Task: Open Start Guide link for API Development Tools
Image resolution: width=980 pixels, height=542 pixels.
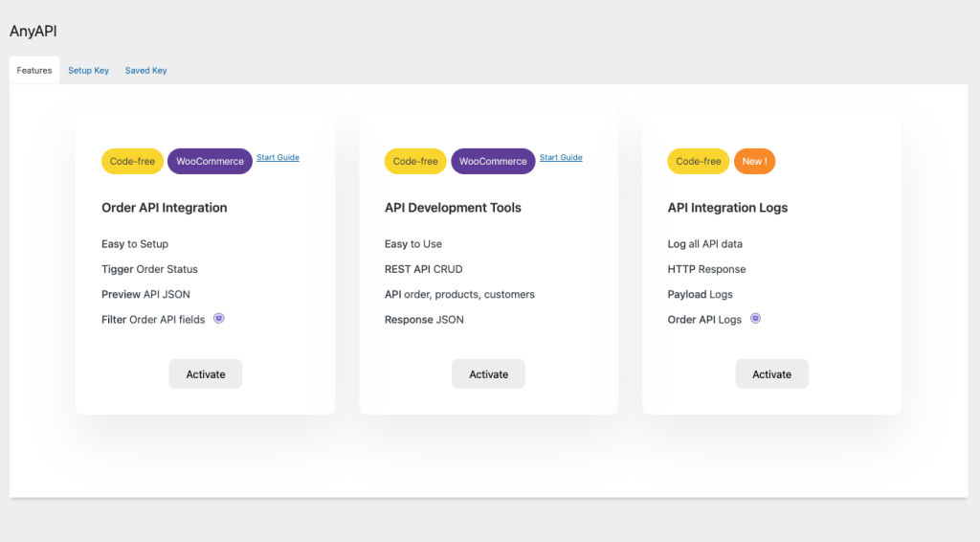Action: pyautogui.click(x=561, y=158)
